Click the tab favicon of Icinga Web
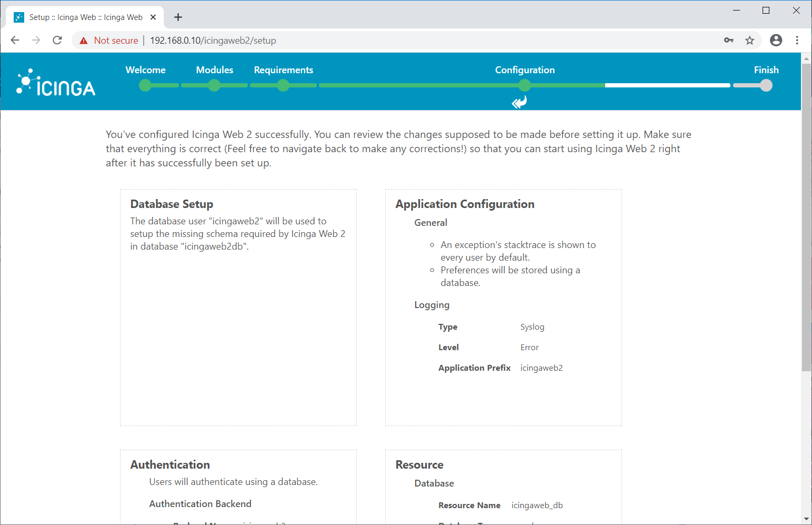The image size is (812, 525). click(19, 17)
